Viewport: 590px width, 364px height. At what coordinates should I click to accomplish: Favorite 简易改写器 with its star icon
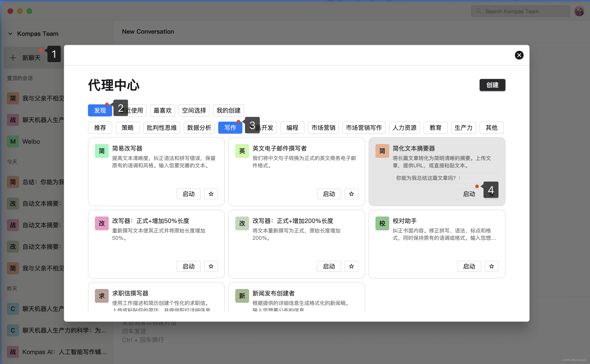click(x=211, y=194)
